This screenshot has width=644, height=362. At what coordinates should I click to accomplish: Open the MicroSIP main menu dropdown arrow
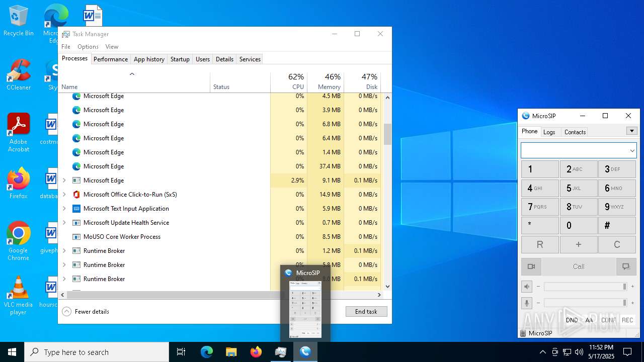tap(632, 131)
